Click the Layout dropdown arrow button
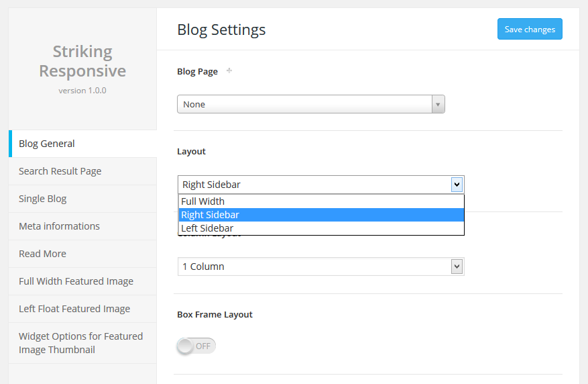 [457, 185]
